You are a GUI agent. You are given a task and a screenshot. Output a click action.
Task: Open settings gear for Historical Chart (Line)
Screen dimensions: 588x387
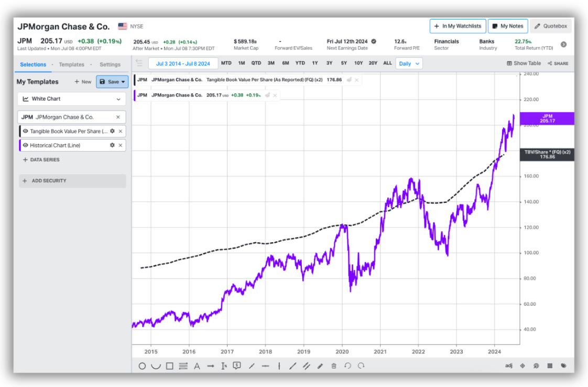(x=112, y=145)
